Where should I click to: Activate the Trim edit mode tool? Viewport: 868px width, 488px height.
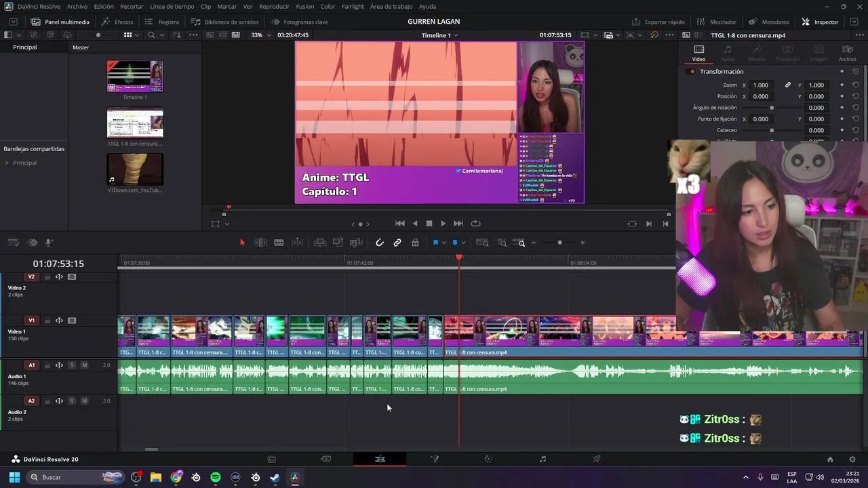click(x=260, y=243)
